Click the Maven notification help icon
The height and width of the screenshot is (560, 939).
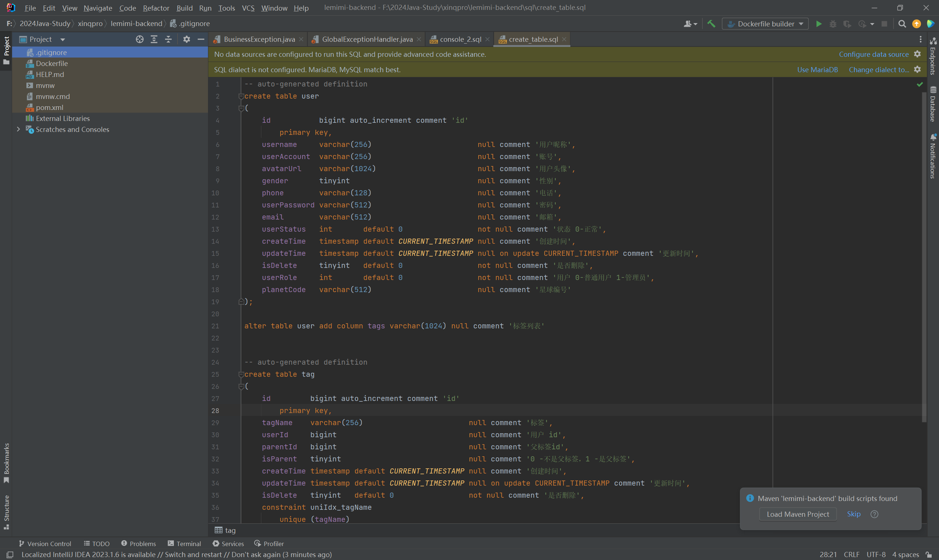coord(874,514)
